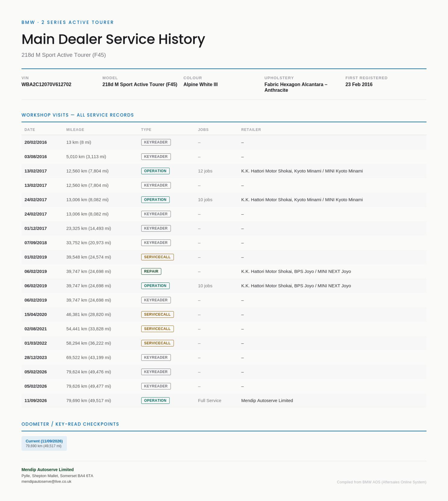This screenshot has width=448, height=501.
Task: Click the email mendipautoserve@live.co.uk
Action: pyautogui.click(x=46, y=481)
